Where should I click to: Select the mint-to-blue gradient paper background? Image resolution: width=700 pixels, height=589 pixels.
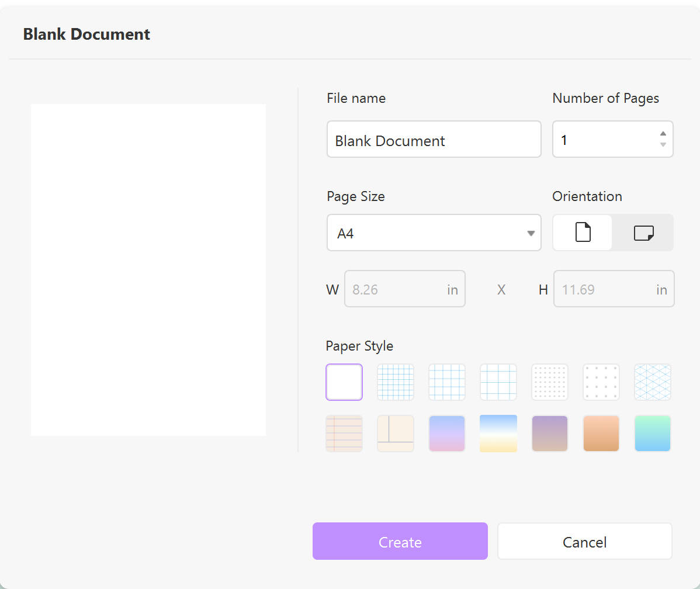tap(653, 434)
